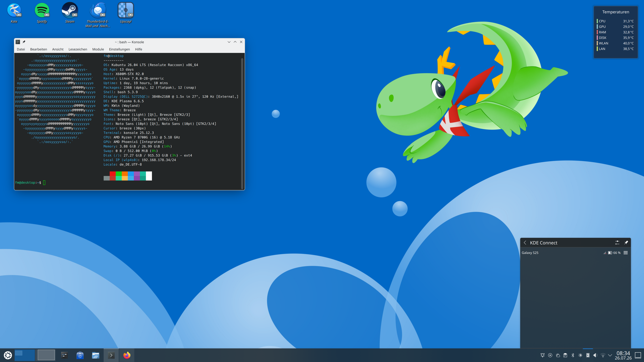Click the GPU temperature row
Viewport: 644px width, 362px height.
tap(615, 26)
